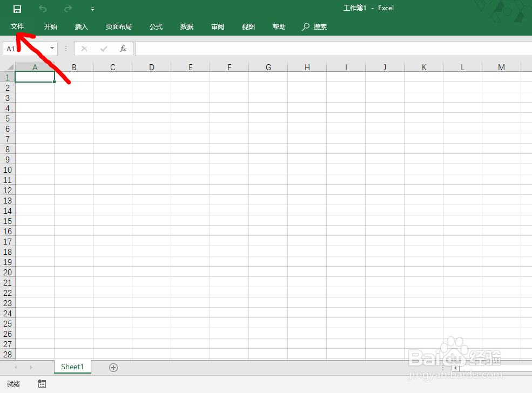This screenshot has width=532, height=393.
Task: Select cell A1 in the worksheet
Action: tap(35, 76)
